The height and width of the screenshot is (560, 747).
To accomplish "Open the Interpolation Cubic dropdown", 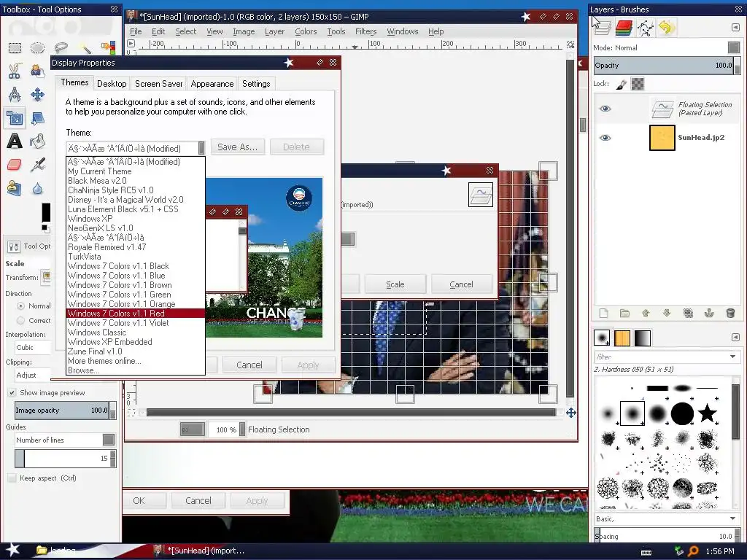I will [x=32, y=348].
